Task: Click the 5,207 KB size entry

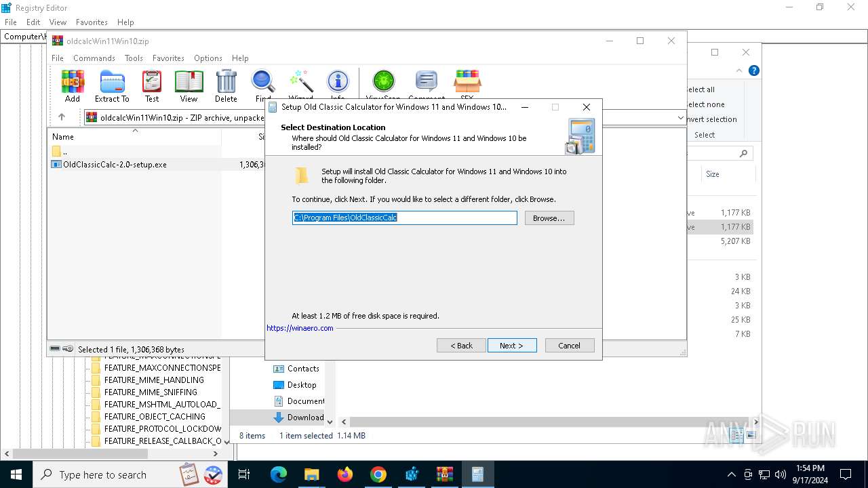Action: (x=736, y=241)
